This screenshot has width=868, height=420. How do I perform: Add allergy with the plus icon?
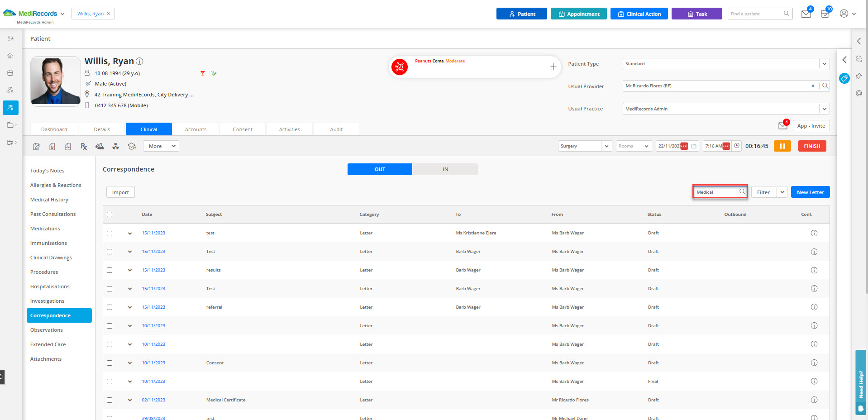553,67
